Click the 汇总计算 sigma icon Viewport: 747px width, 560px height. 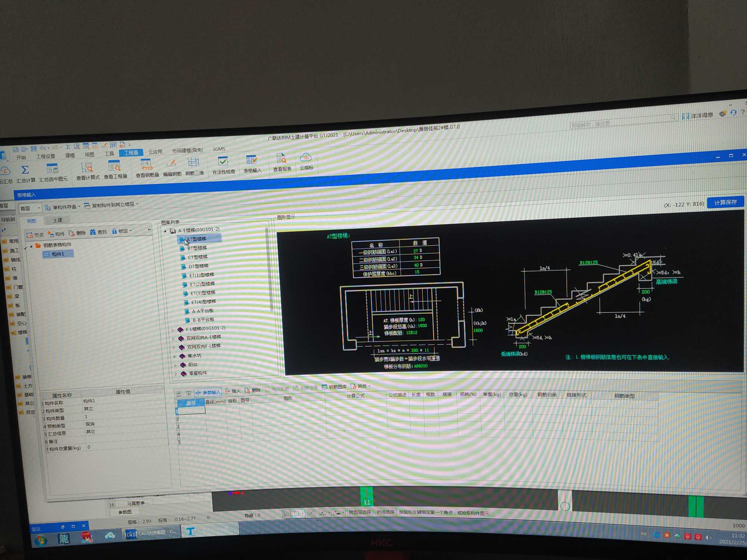25,170
